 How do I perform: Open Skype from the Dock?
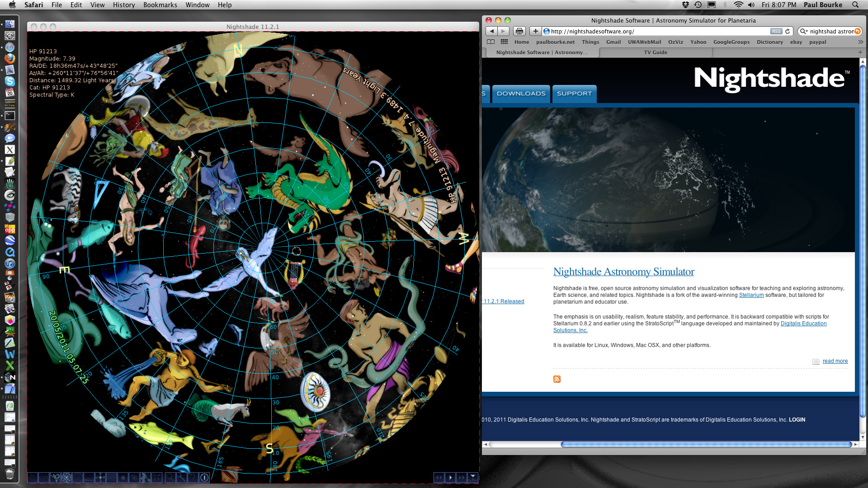[x=10, y=81]
